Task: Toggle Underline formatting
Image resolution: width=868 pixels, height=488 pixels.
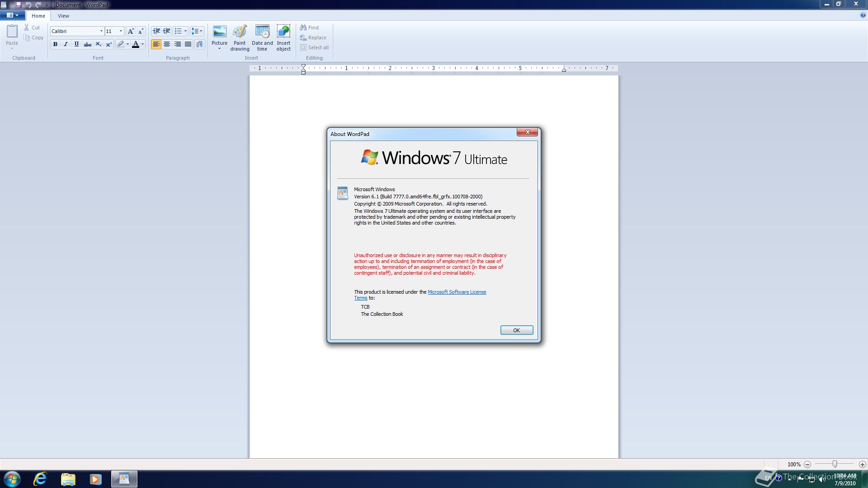Action: pyautogui.click(x=76, y=44)
